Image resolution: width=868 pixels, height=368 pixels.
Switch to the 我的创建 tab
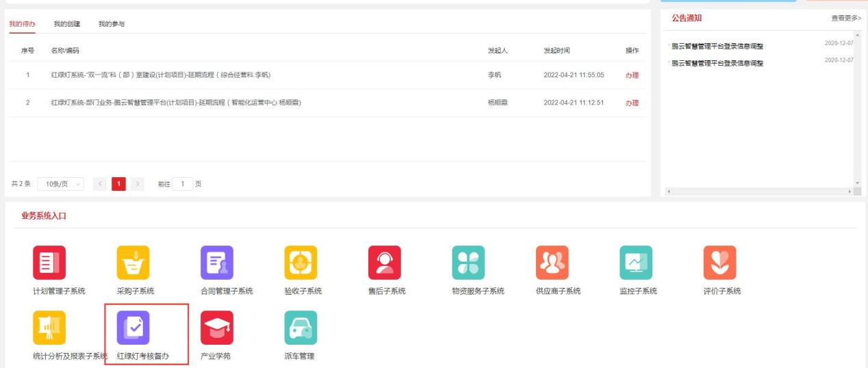67,25
